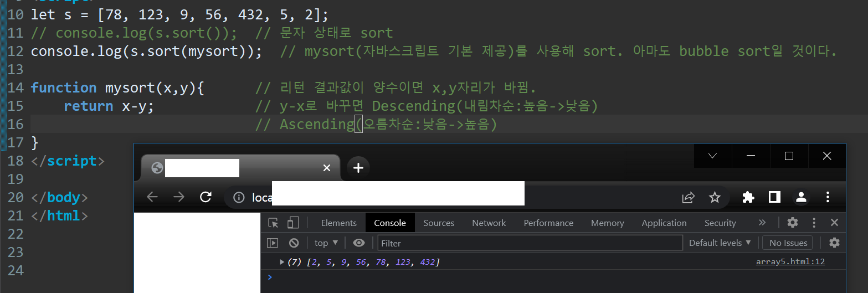Click the browser forward arrow

[178, 197]
